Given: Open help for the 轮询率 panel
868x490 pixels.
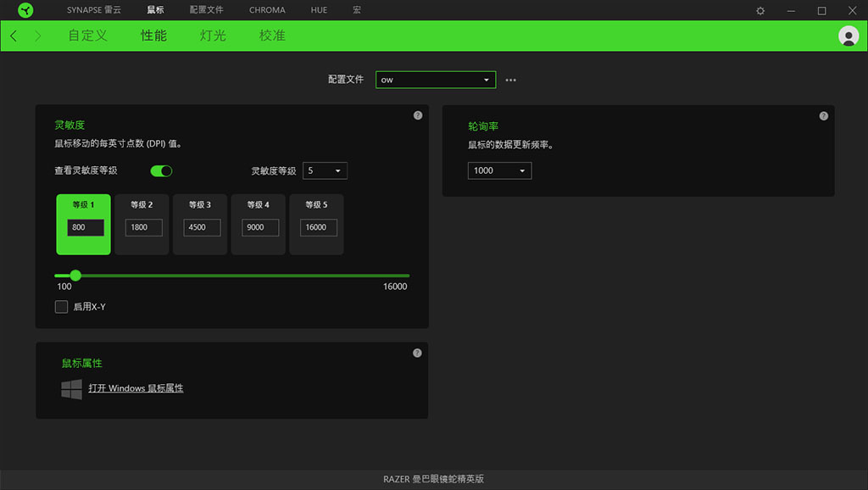Looking at the screenshot, I should click(824, 115).
